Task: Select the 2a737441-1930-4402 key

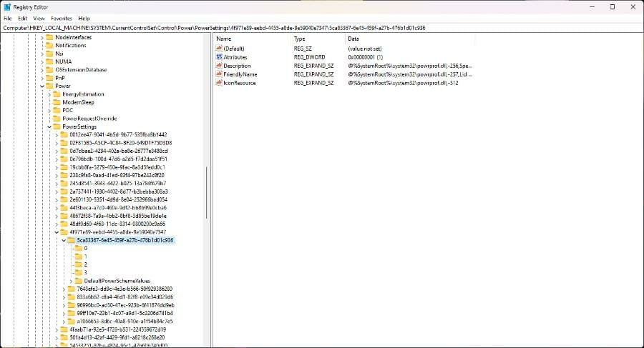Action: 118,192
